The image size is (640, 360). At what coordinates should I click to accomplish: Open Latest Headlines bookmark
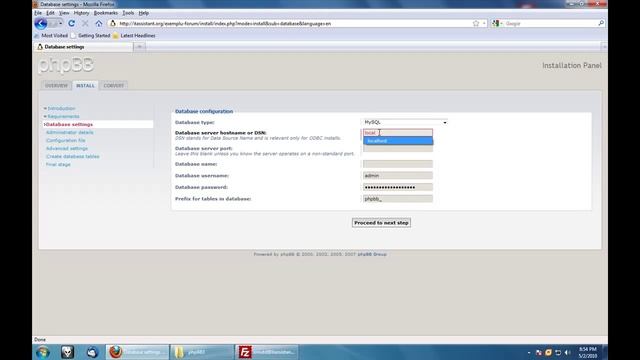click(x=134, y=36)
